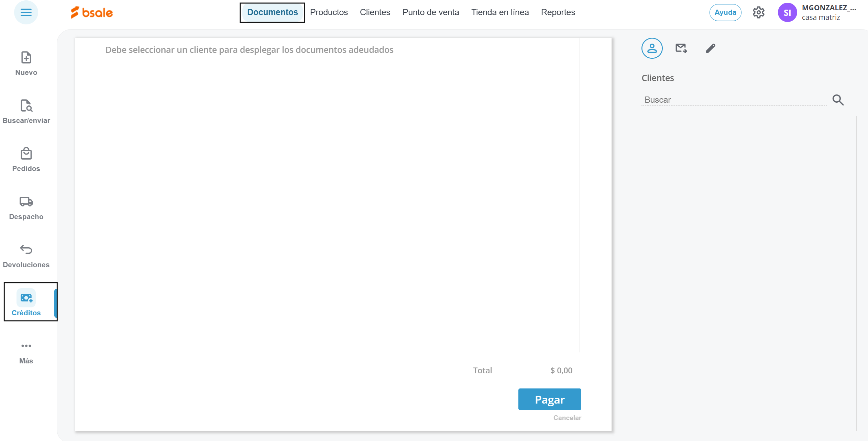Open the hamburger menu icon
Viewport: 868px width, 441px height.
pyautogui.click(x=26, y=13)
